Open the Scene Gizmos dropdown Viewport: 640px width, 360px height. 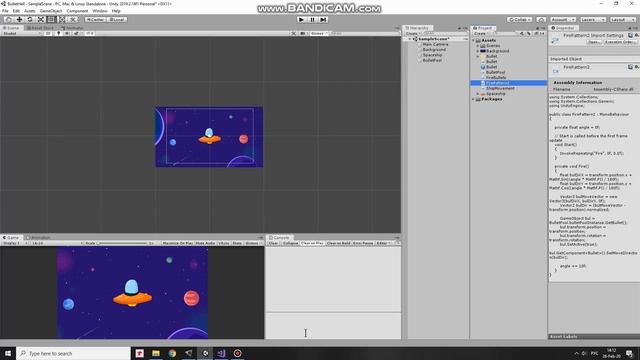click(x=318, y=33)
